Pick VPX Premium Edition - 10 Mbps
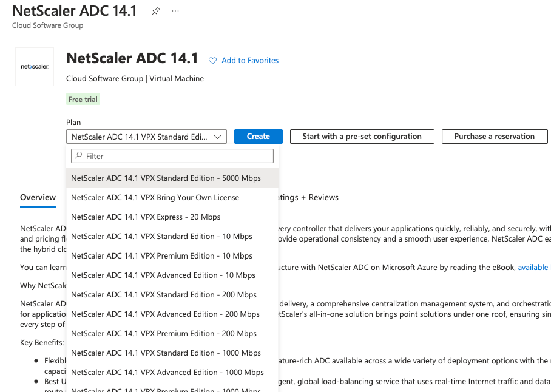 (172, 255)
